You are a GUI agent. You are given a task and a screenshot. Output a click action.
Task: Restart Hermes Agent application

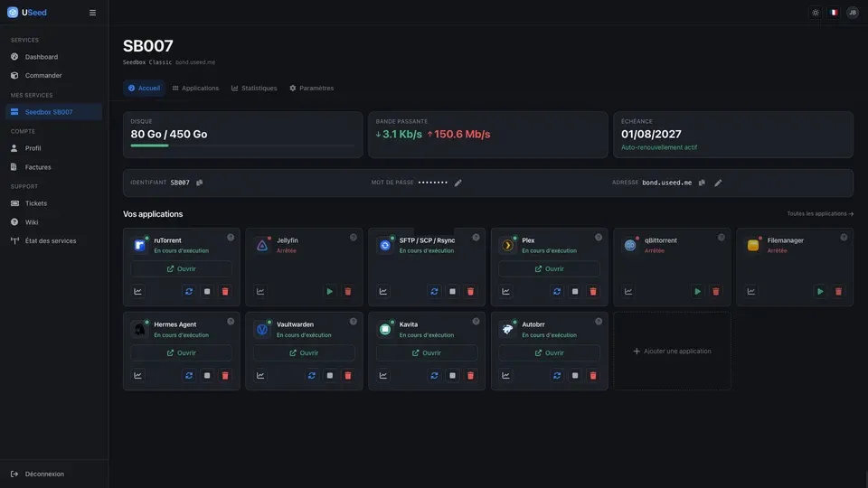coord(189,376)
